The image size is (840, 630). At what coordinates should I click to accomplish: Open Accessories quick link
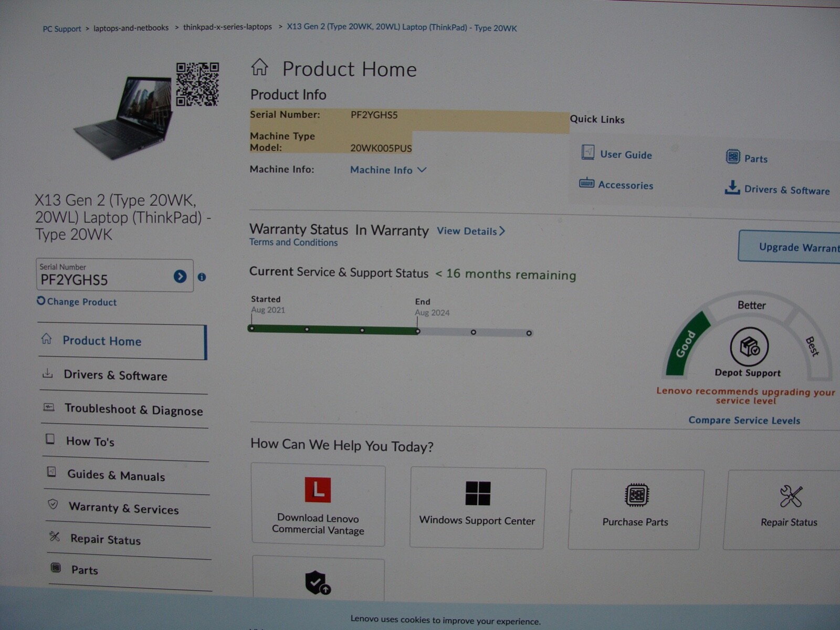pos(626,185)
